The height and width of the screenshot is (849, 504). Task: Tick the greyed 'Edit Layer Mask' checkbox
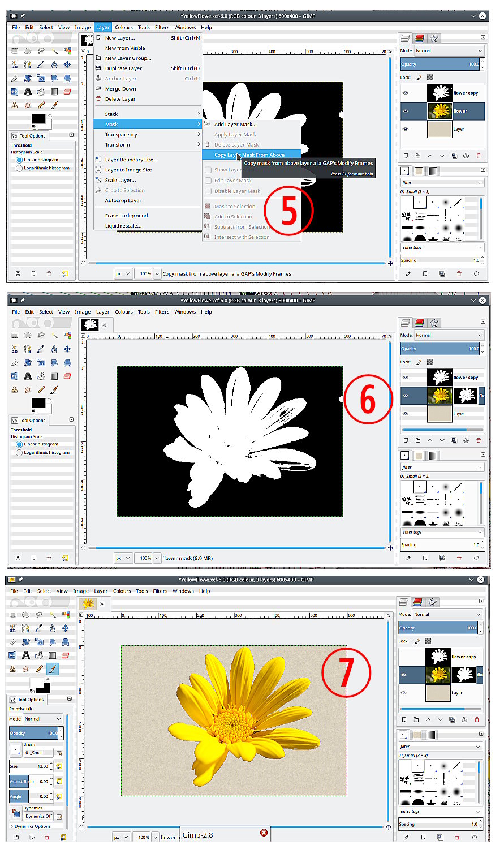208,181
